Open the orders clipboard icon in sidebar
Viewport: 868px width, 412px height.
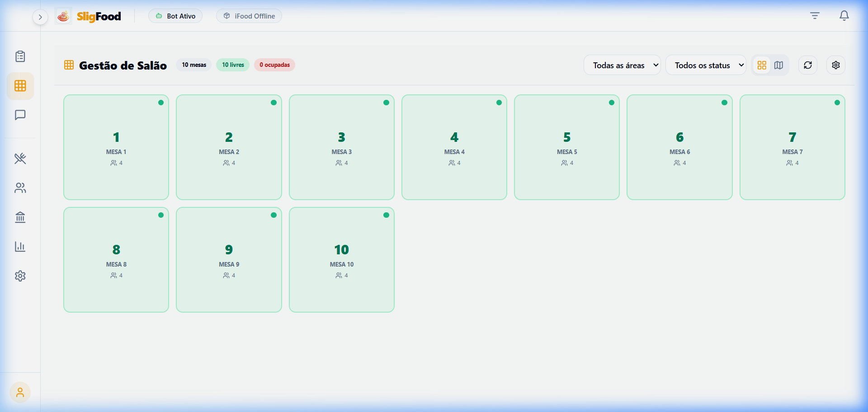tap(20, 56)
